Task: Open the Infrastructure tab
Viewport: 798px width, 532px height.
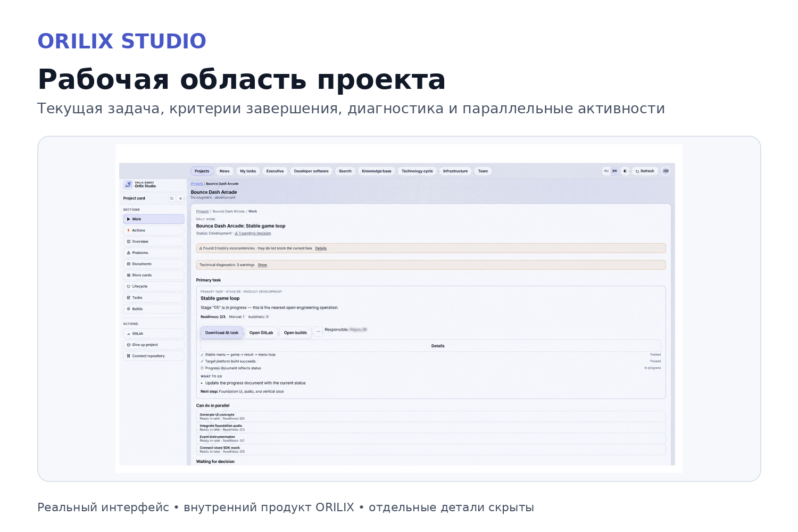Action: [x=455, y=171]
